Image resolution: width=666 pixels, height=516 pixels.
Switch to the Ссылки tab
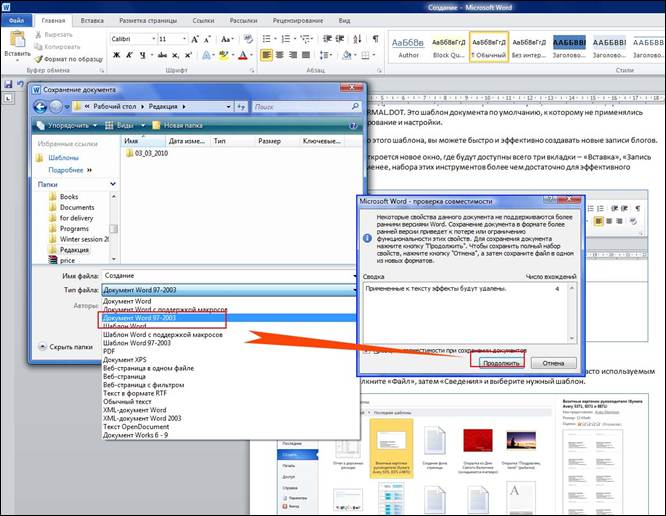tap(203, 20)
